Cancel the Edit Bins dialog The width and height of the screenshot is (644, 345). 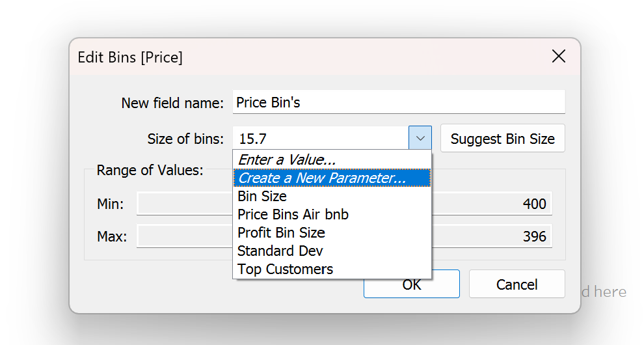pos(517,284)
